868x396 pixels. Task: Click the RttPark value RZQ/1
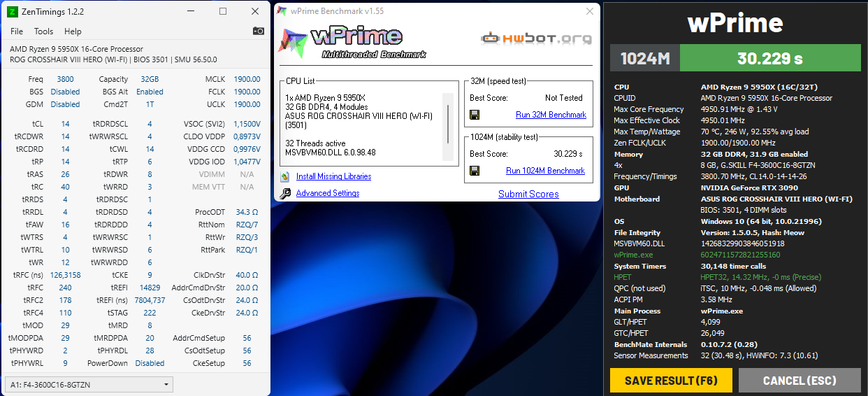pyautogui.click(x=247, y=250)
